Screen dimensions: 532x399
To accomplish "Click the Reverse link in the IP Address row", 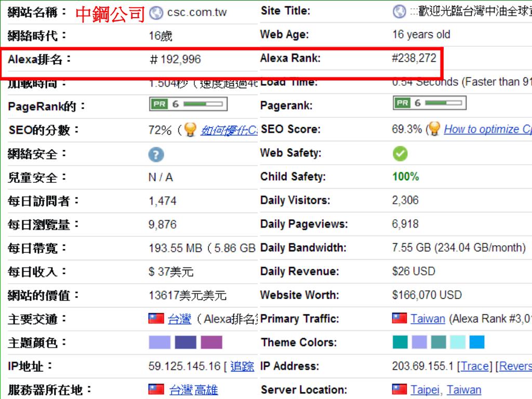I will pos(515,366).
